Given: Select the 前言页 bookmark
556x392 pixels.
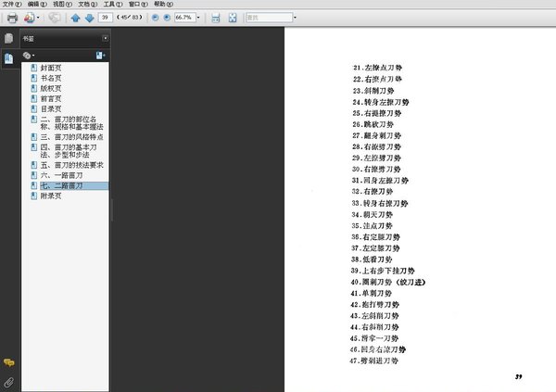Looking at the screenshot, I should point(51,98).
